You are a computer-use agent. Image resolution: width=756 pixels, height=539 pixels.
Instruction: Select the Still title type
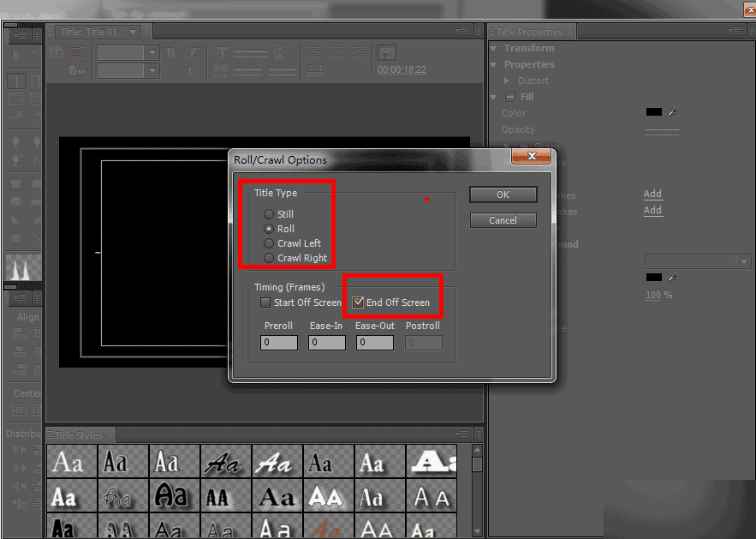pyautogui.click(x=270, y=214)
